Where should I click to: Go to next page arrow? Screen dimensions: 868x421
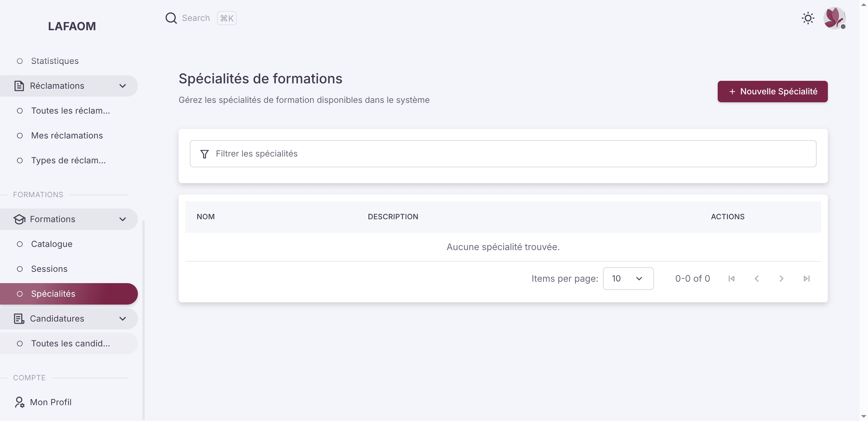(x=781, y=279)
